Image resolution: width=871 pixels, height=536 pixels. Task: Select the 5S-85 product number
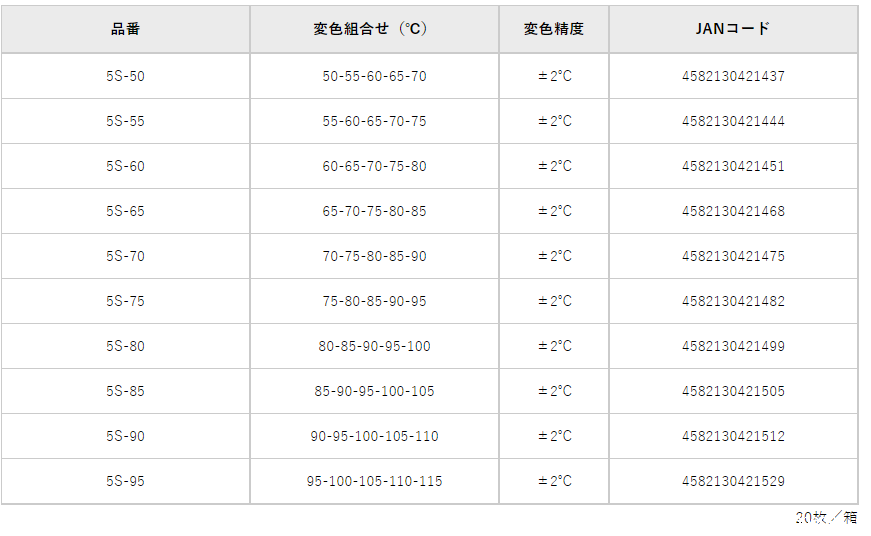(125, 391)
